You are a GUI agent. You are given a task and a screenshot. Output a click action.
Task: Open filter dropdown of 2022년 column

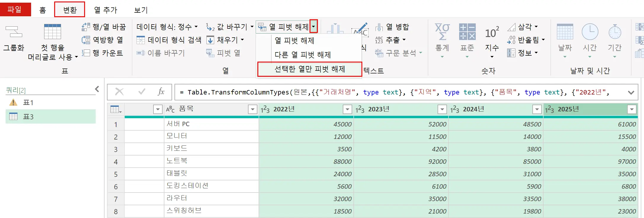click(347, 109)
